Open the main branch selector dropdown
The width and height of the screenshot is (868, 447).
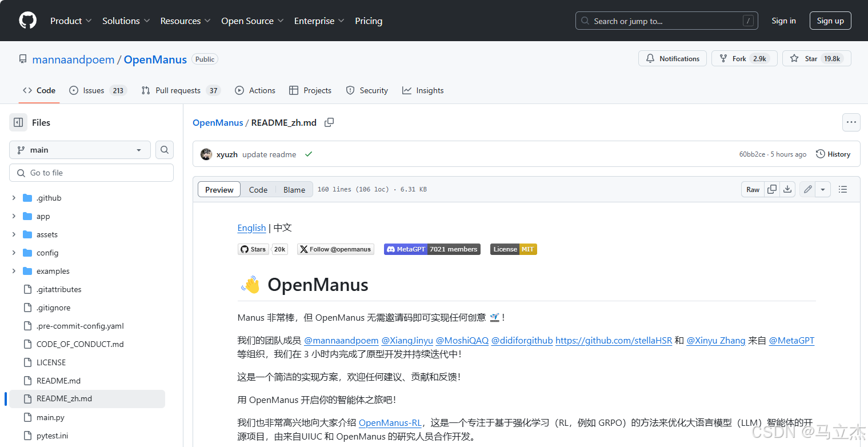pos(80,150)
